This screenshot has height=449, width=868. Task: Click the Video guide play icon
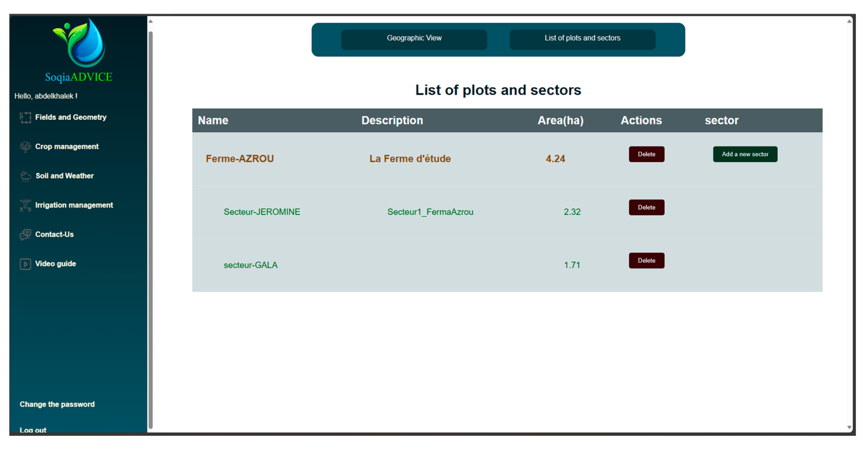[x=25, y=264]
